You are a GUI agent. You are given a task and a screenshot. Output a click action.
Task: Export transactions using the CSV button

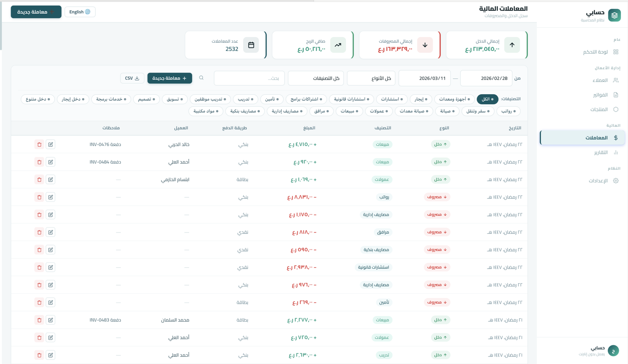click(x=132, y=78)
